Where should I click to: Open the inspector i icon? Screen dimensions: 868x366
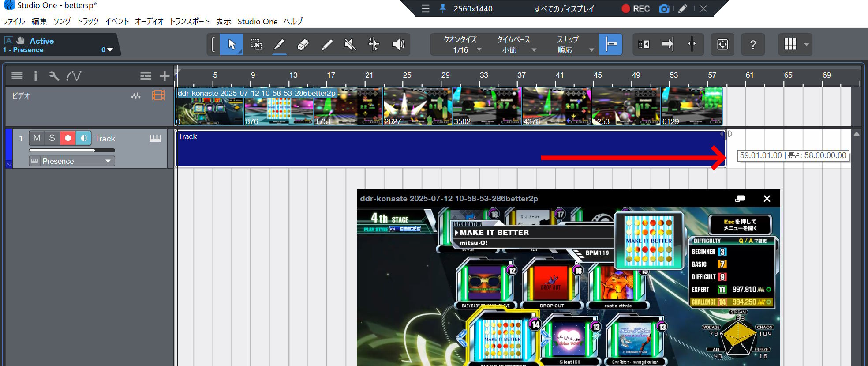tap(35, 76)
